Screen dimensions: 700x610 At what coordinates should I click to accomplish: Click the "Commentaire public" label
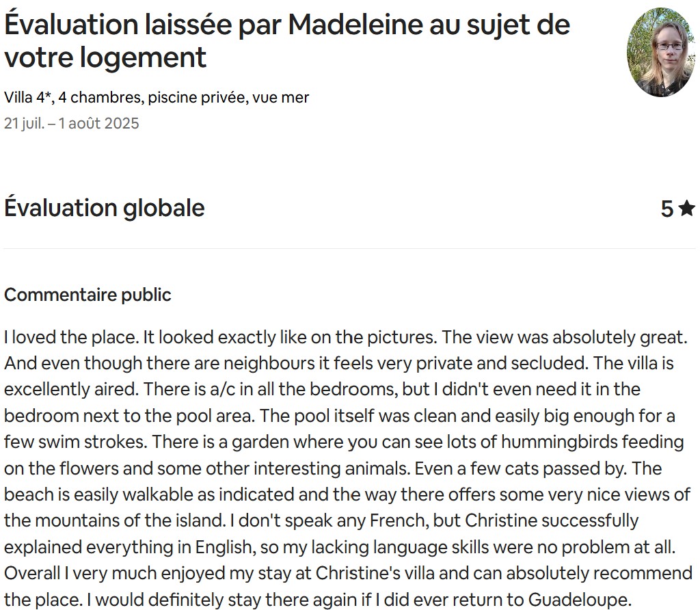pos(87,295)
